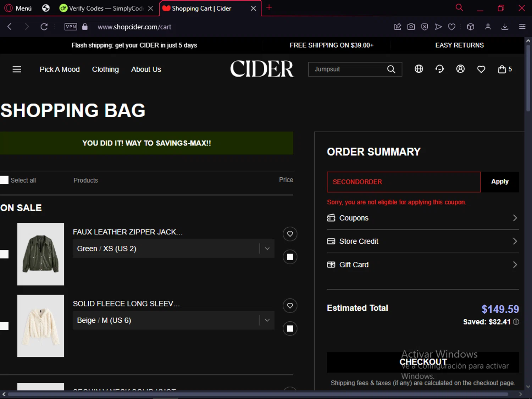
Task: Remove Solid Fleece top from bag
Action: 290,328
